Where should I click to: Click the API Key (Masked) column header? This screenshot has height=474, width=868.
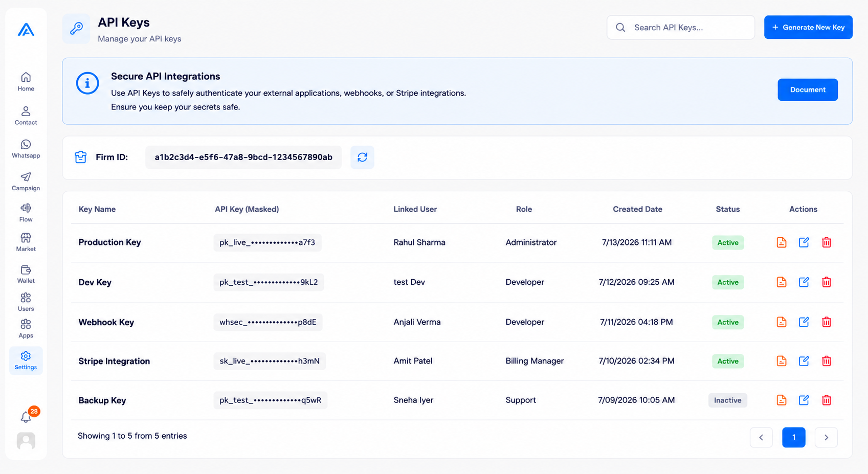pos(247,209)
